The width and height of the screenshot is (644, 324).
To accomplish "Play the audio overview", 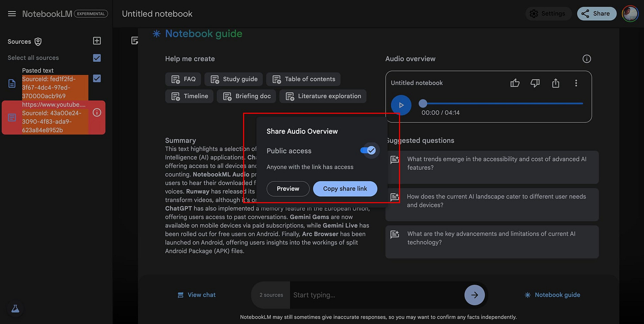I will click(401, 105).
